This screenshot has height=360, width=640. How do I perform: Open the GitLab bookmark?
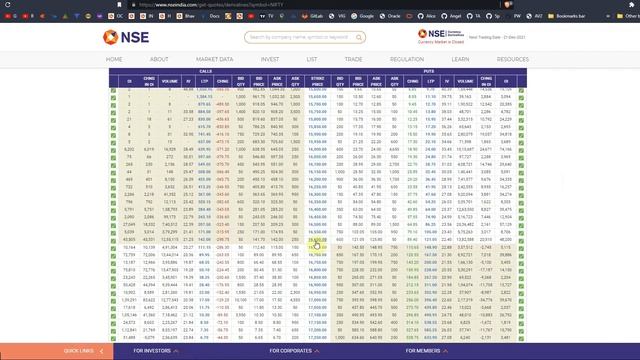(312, 16)
